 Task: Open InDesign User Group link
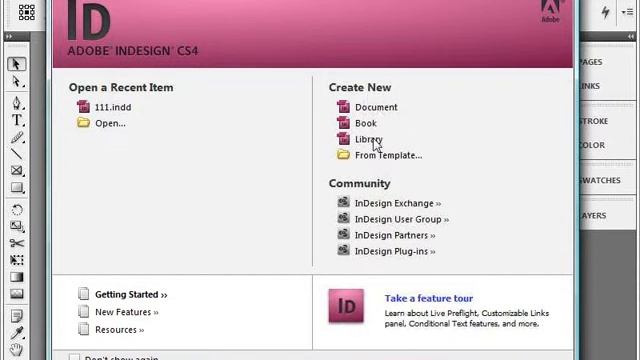(x=402, y=220)
